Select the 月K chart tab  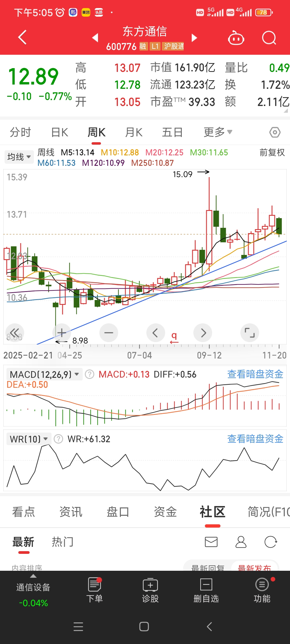coord(134,132)
